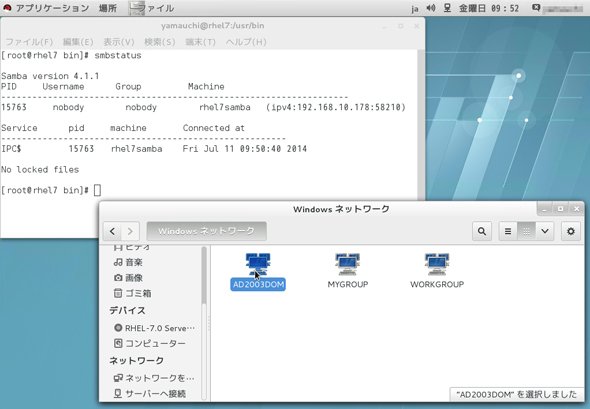This screenshot has width=590, height=409.
Task: Open the アプリケーション menu
Action: pyautogui.click(x=52, y=8)
